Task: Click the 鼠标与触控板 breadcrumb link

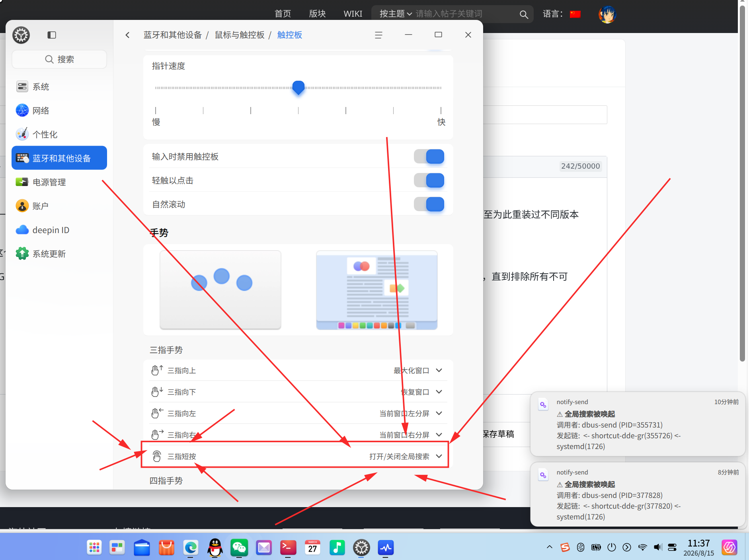Action: (240, 35)
